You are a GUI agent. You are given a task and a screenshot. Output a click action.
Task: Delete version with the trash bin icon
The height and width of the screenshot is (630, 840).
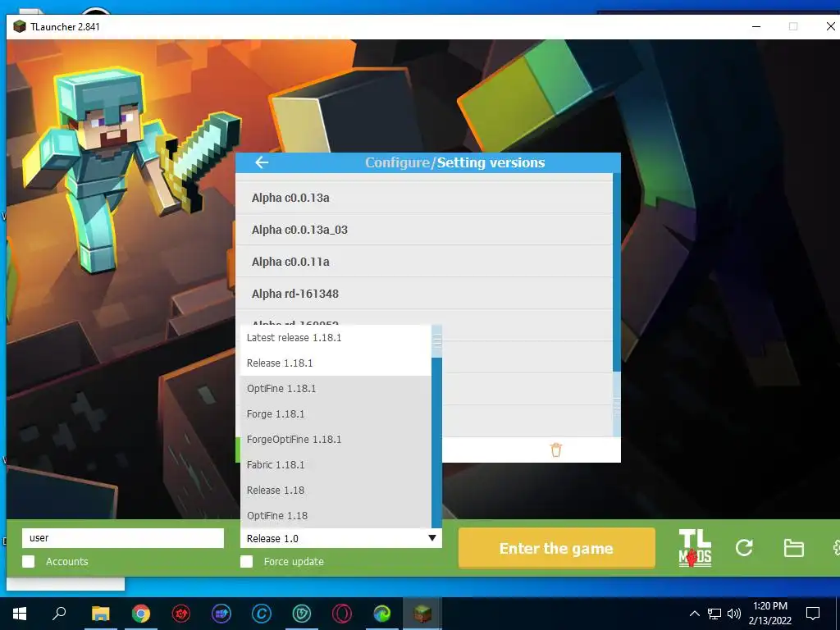[556, 450]
